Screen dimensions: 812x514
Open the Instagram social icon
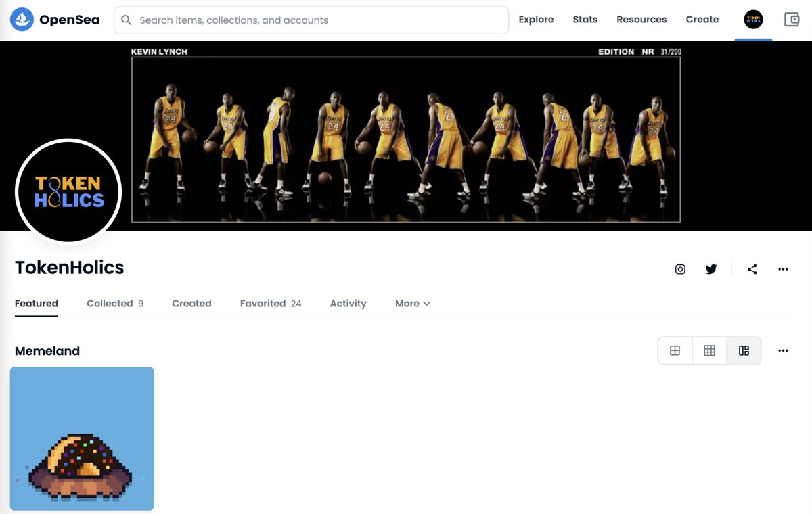[680, 268]
